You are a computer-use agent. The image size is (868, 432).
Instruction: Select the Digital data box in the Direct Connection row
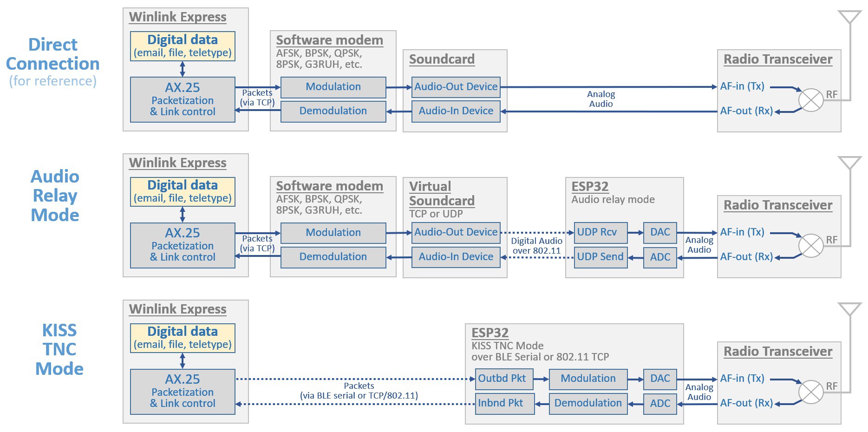183,46
